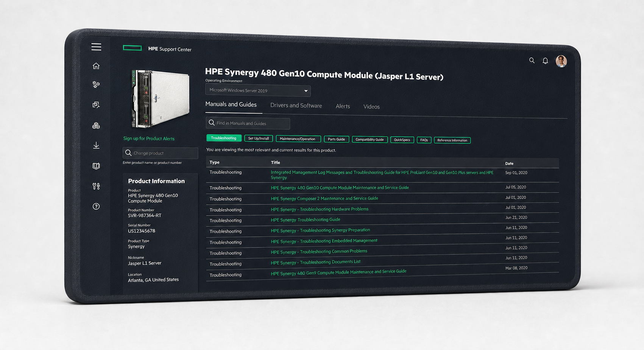Switch to Drivers and Software tab
This screenshot has width=644, height=350.
pyautogui.click(x=296, y=106)
